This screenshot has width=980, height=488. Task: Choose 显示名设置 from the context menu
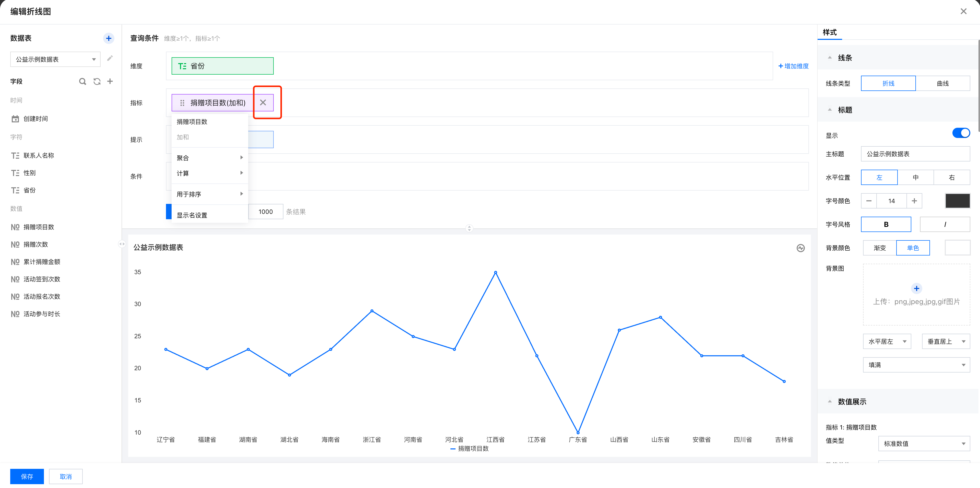point(192,215)
